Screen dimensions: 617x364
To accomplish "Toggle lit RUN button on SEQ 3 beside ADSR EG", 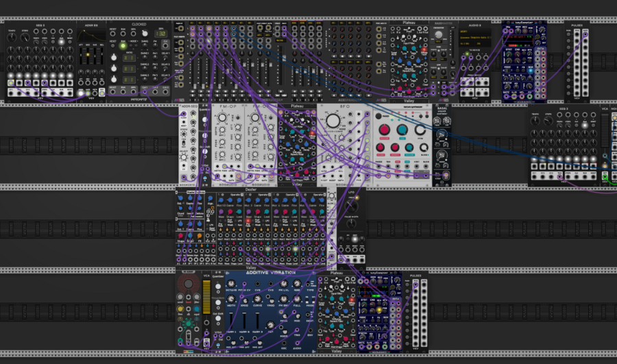I will pyautogui.click(x=61, y=42).
